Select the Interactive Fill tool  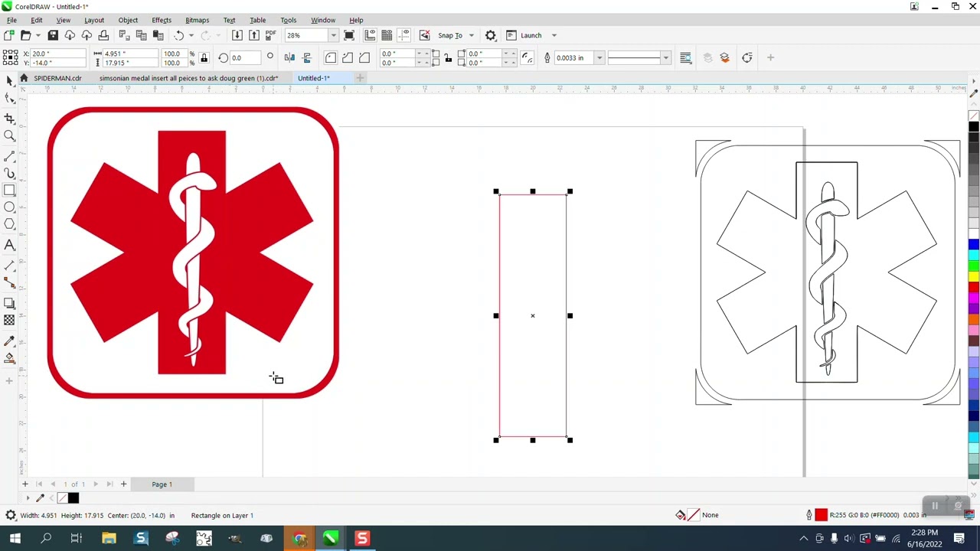tap(9, 358)
